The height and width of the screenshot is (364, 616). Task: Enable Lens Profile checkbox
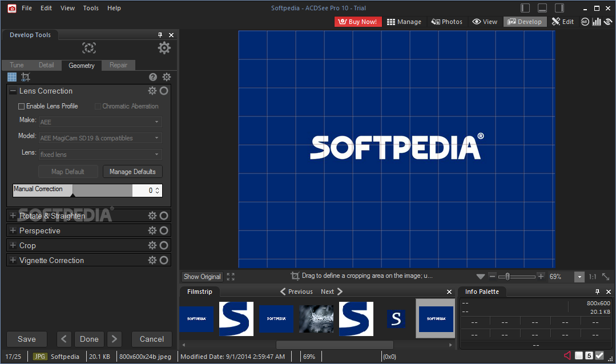[x=22, y=107]
